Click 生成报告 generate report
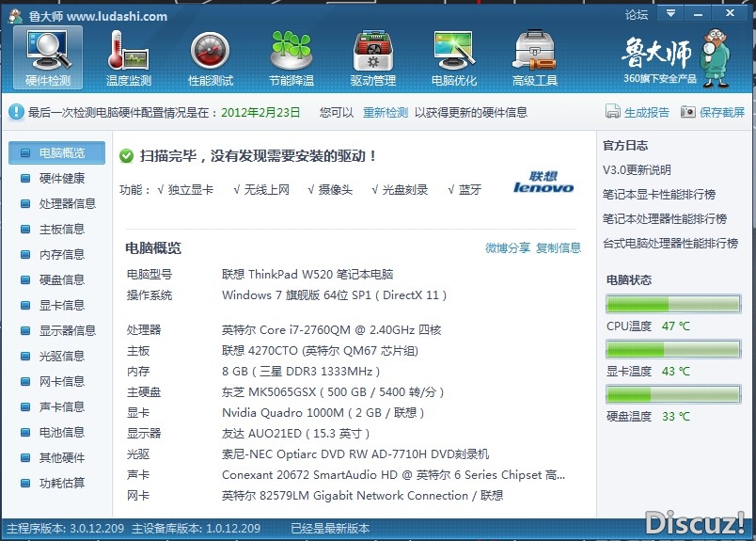756x541 pixels. [647, 113]
